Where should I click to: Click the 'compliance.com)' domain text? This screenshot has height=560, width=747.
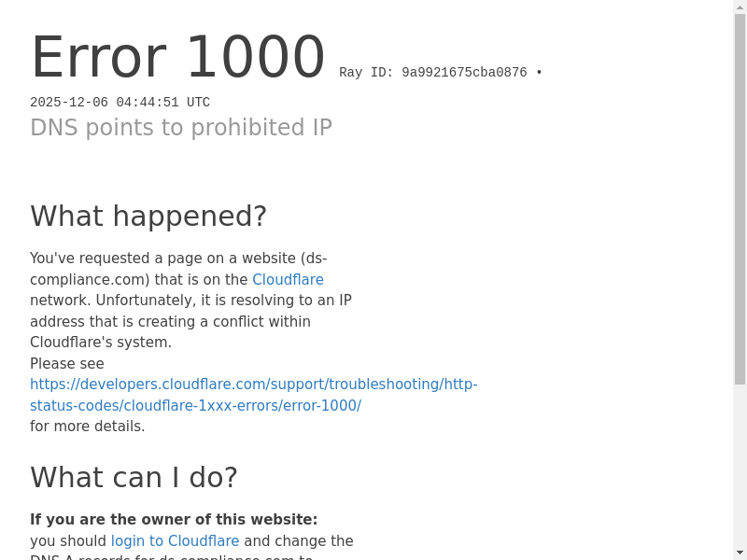click(90, 279)
